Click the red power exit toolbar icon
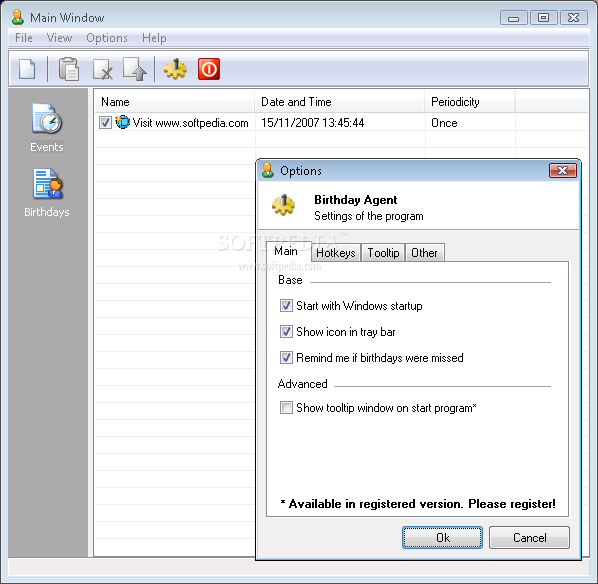The image size is (598, 584). click(x=209, y=69)
